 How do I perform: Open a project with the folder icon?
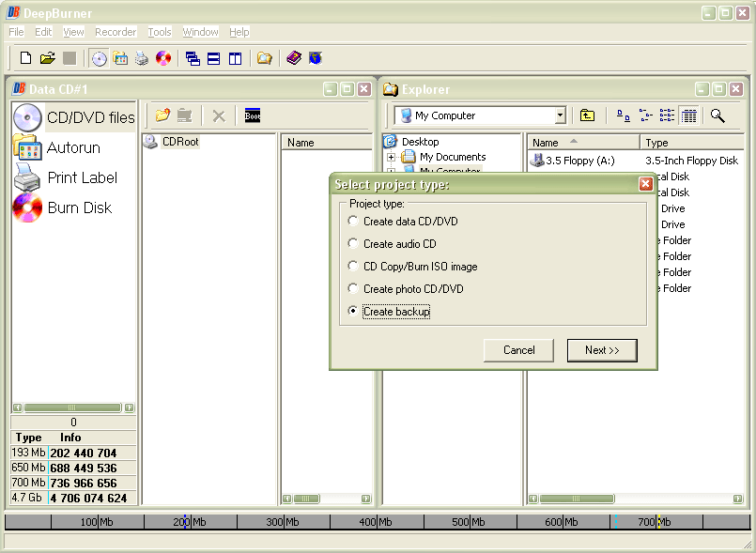[x=47, y=58]
